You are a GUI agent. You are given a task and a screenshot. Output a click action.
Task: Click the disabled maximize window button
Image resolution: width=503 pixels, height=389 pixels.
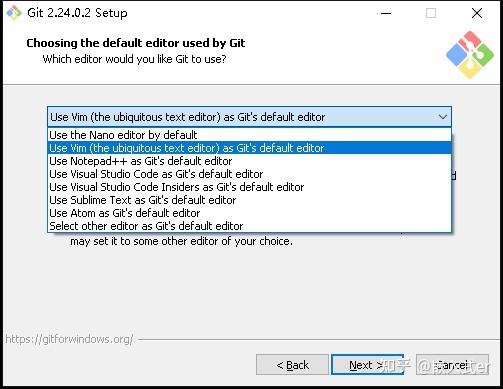click(431, 13)
